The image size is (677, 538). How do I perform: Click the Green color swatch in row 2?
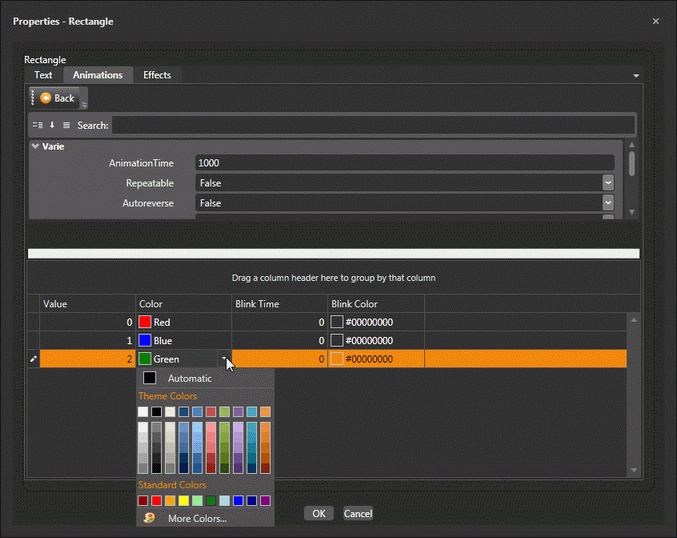click(x=145, y=359)
